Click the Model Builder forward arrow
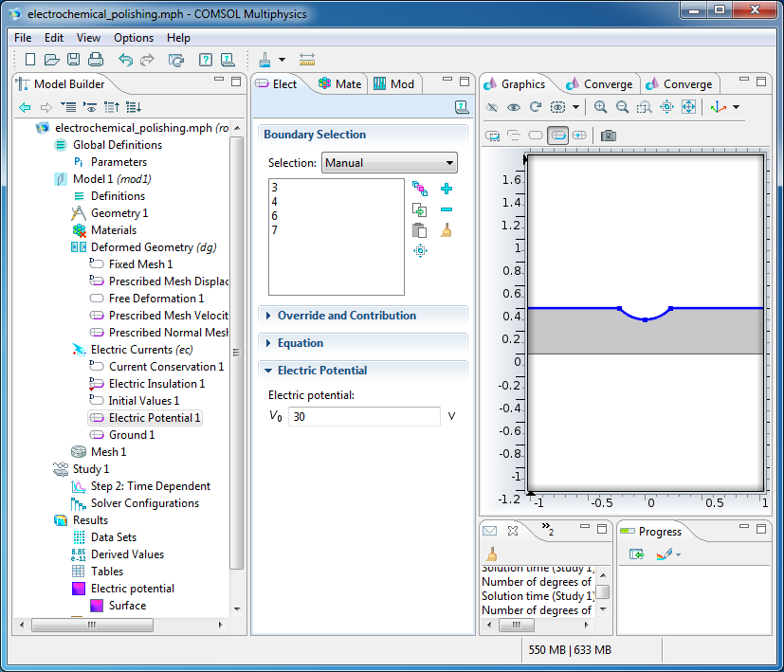The width and height of the screenshot is (784, 672). 46,107
